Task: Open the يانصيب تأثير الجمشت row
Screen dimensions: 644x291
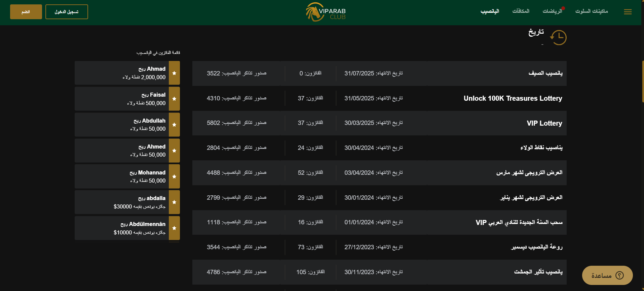Action: 379,272
